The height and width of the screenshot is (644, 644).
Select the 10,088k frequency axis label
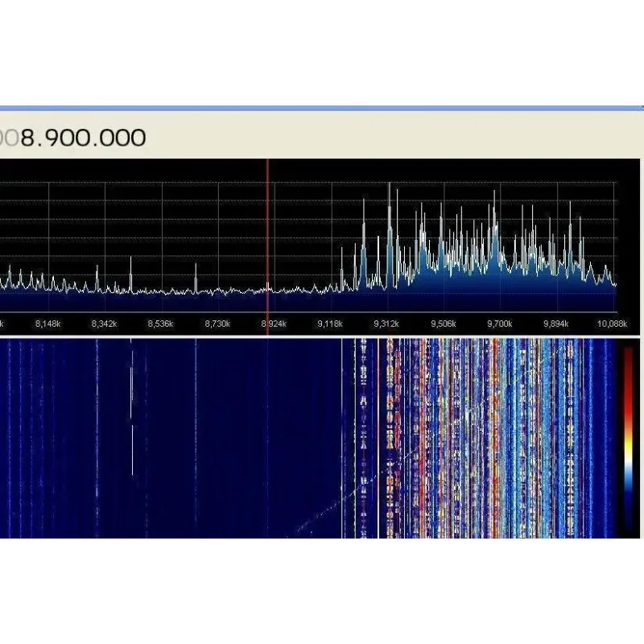[x=612, y=324]
